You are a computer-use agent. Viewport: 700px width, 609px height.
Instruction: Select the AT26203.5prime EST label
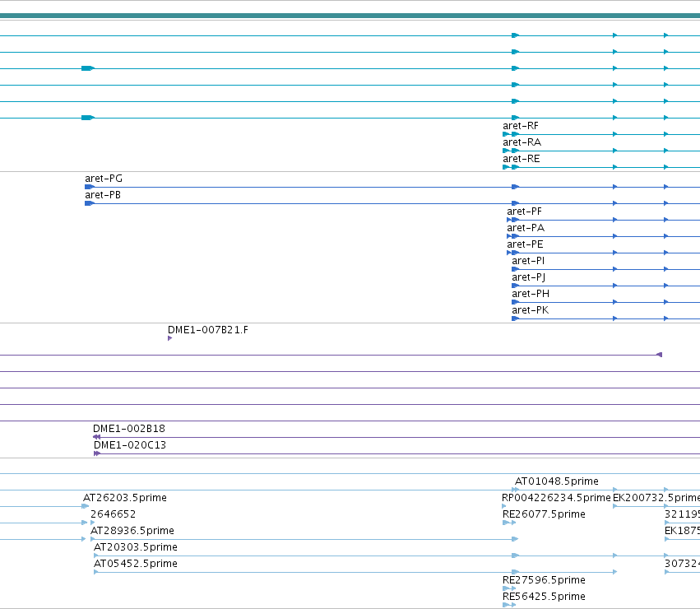(125, 498)
